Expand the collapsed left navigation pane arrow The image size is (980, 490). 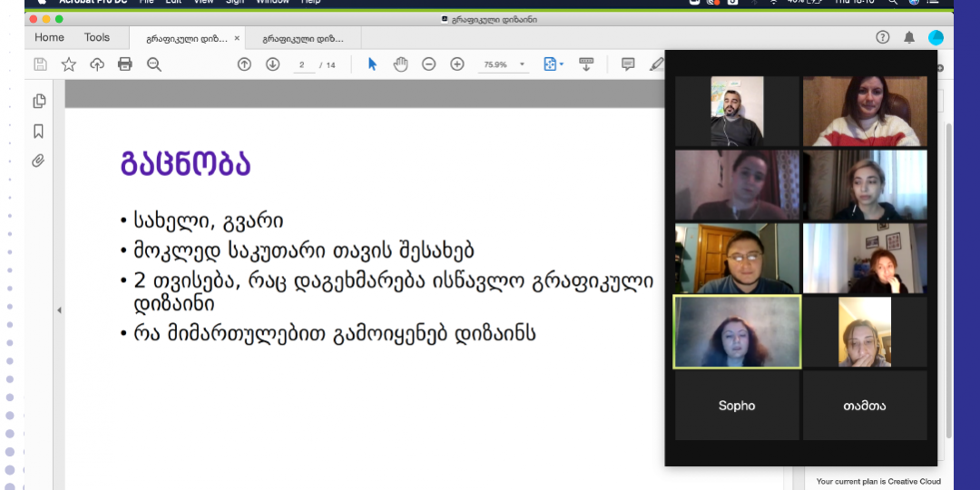[x=59, y=310]
